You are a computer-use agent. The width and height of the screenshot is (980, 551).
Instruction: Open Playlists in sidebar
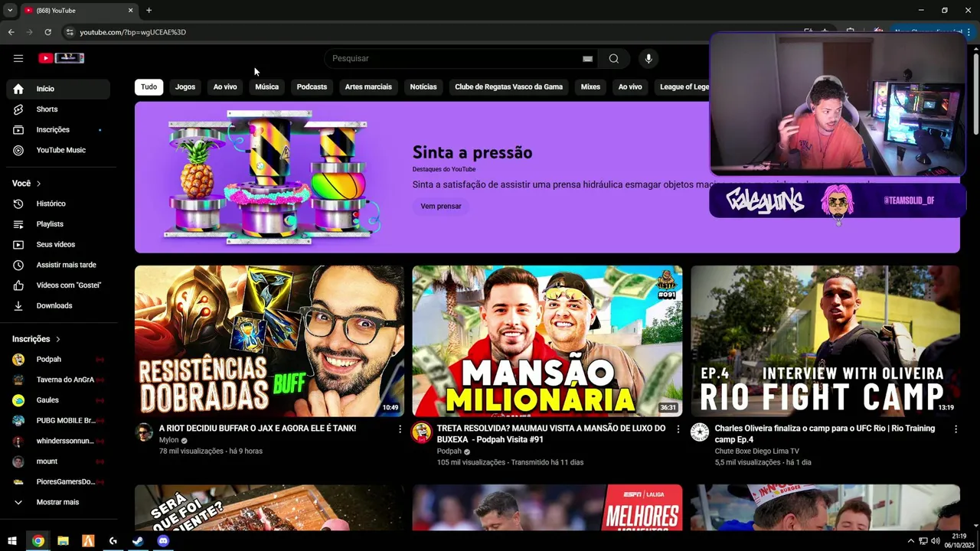click(x=58, y=224)
